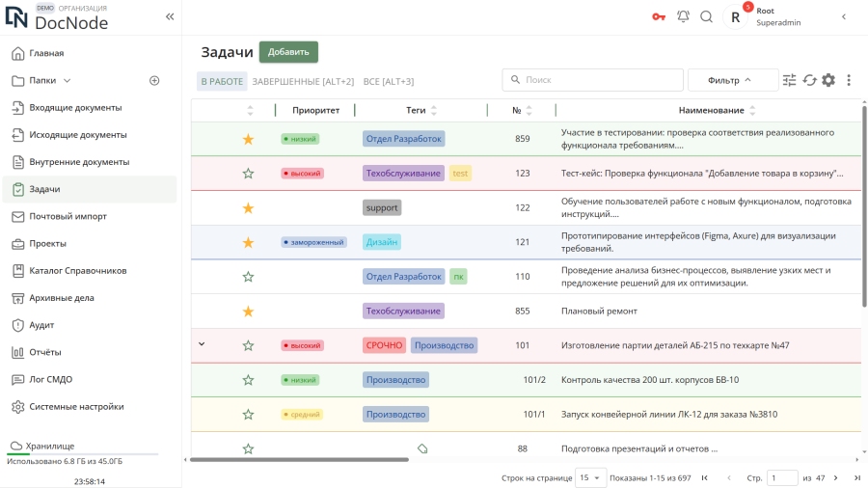Click the red key icon in header

click(x=659, y=16)
